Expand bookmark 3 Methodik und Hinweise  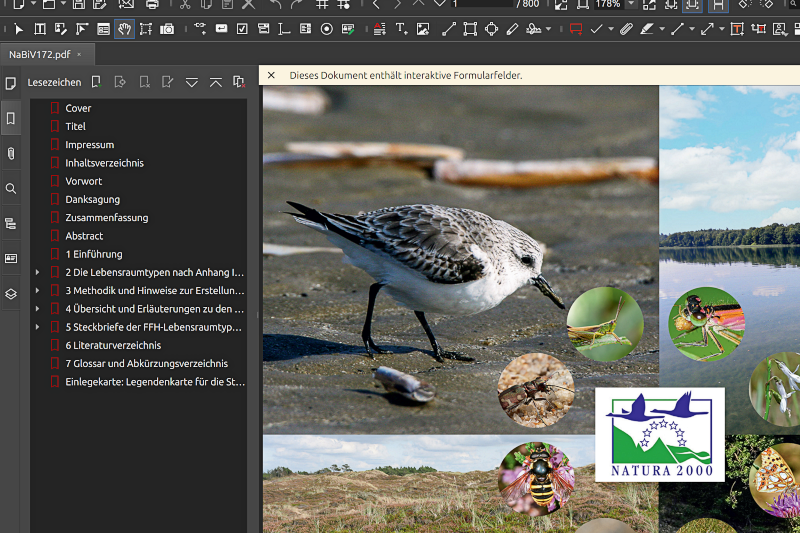point(37,291)
